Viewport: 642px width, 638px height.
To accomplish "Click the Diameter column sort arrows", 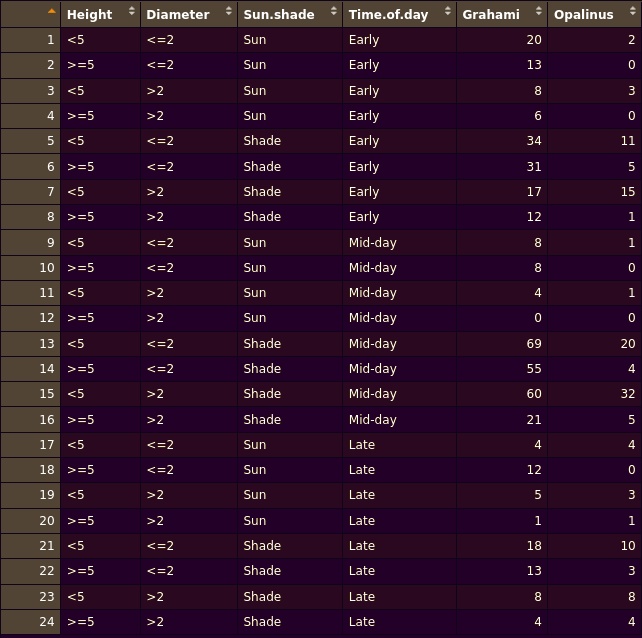I will (x=228, y=11).
